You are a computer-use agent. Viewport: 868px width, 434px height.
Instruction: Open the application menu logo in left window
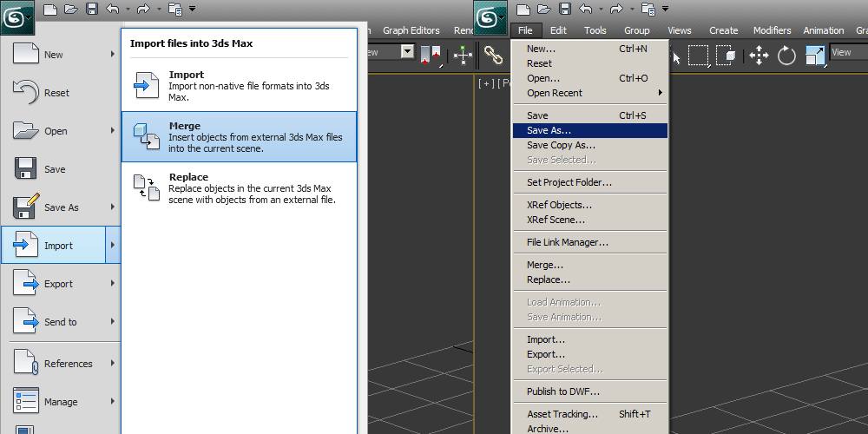(17, 17)
